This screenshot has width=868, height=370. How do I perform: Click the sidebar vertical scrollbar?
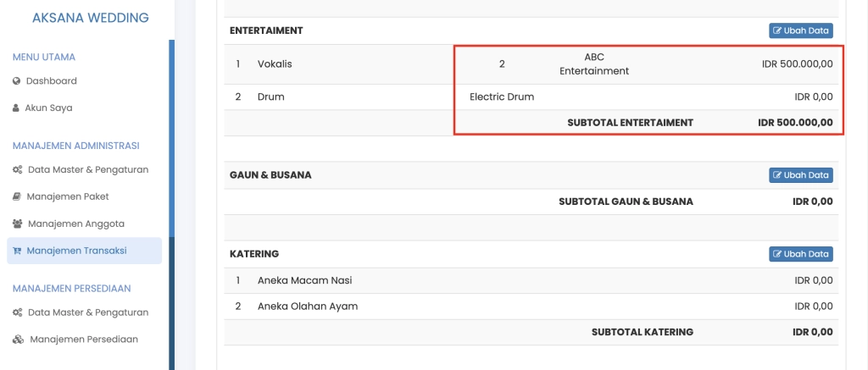pyautogui.click(x=172, y=169)
